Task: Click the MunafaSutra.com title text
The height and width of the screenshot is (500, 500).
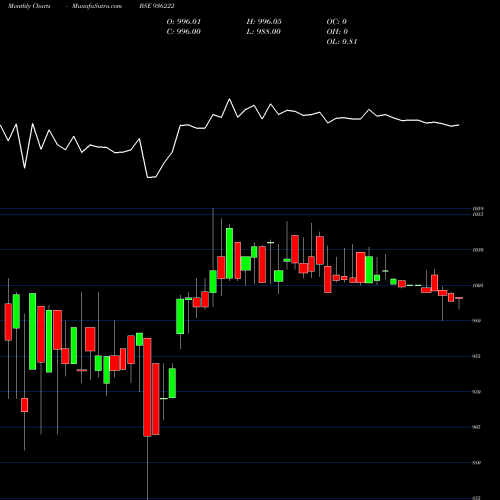Action: (x=97, y=6)
